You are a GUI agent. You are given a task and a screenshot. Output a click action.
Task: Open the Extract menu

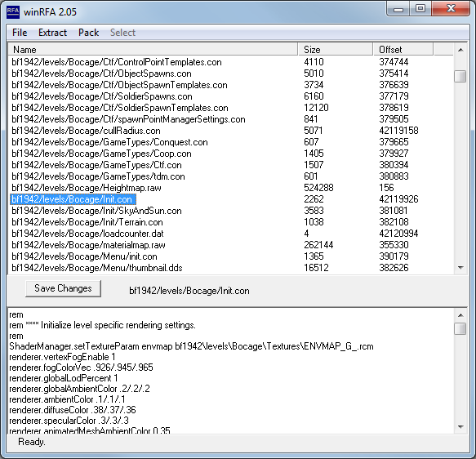click(x=52, y=33)
